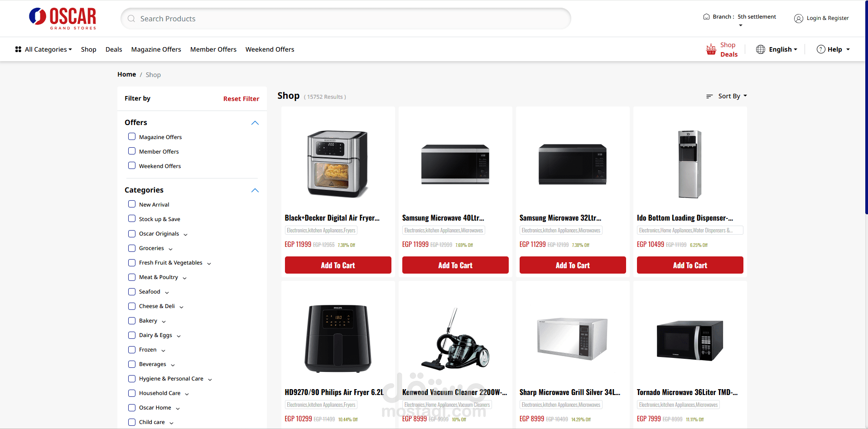
Task: Click Login & Register
Action: click(828, 18)
